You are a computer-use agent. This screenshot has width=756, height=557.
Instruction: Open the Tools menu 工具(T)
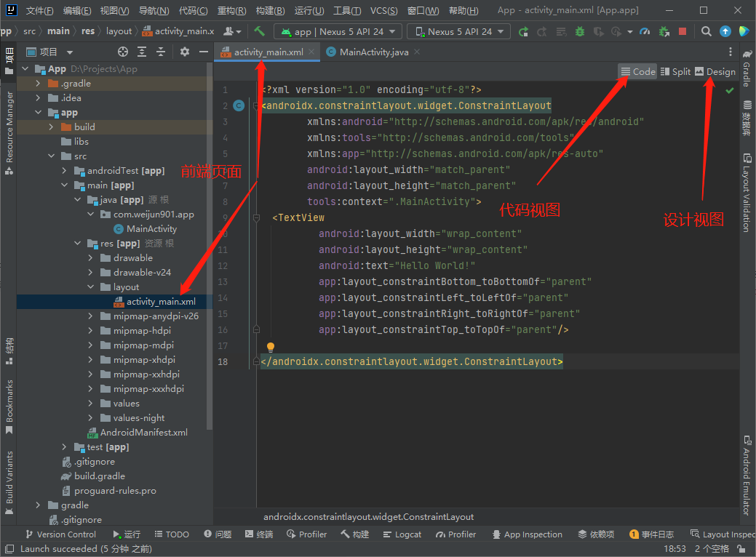tap(347, 11)
